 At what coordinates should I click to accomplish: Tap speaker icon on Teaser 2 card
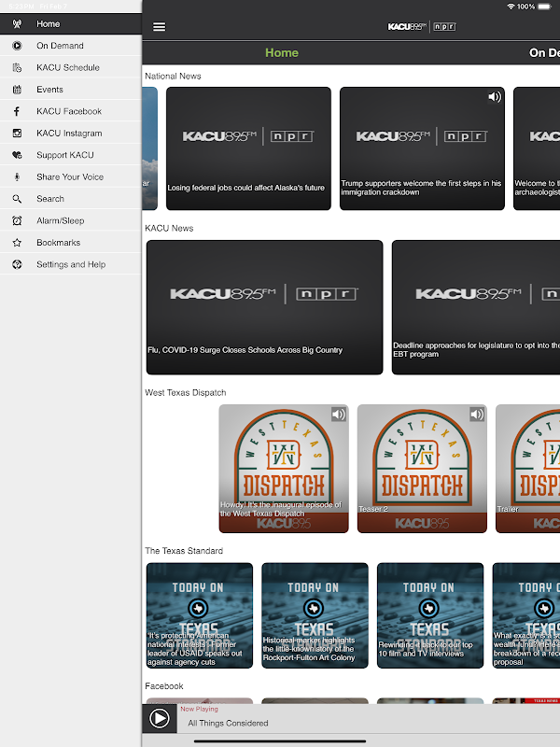pyautogui.click(x=477, y=415)
